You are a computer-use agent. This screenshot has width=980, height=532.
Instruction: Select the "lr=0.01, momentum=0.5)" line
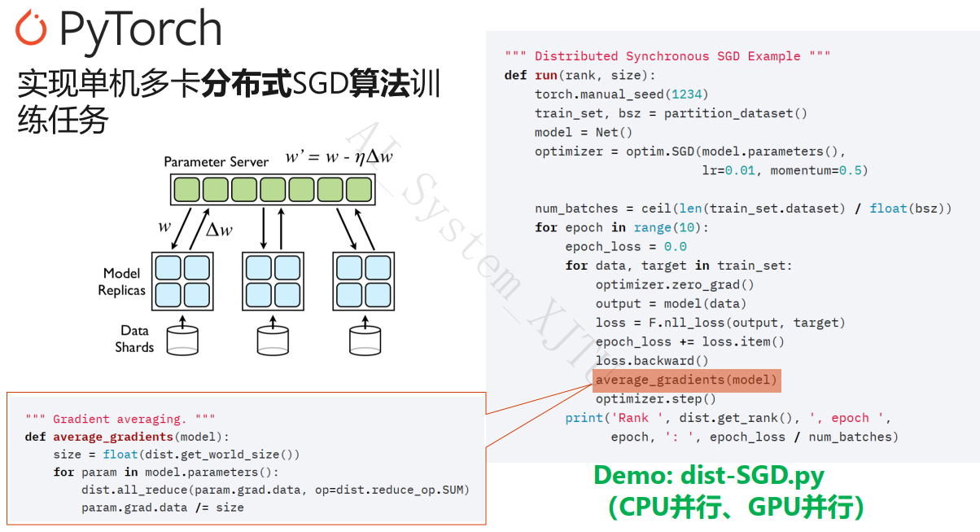coord(785,170)
